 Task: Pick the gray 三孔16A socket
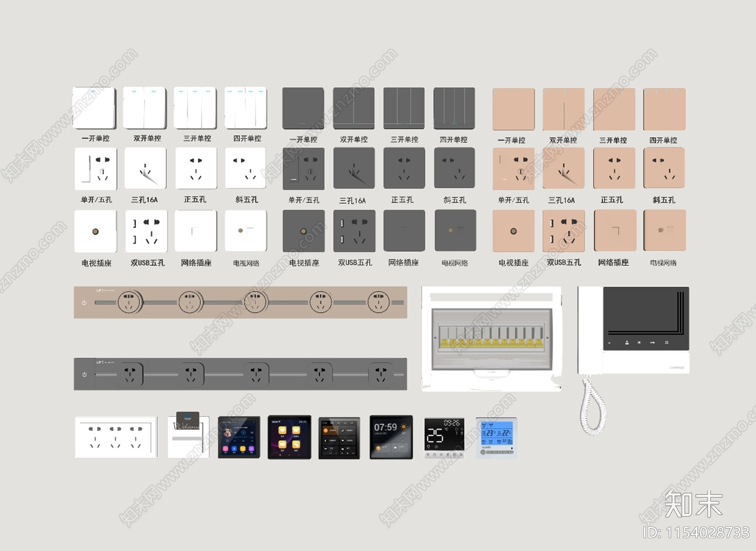click(x=354, y=169)
